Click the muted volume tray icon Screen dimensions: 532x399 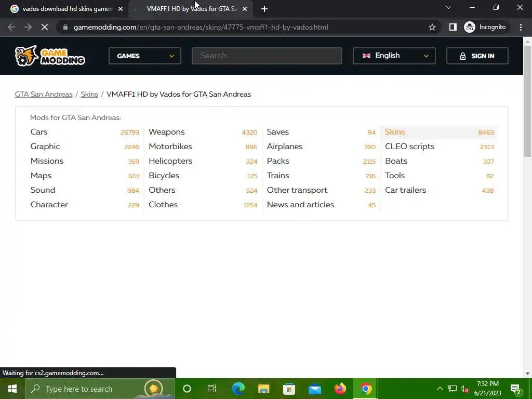click(x=465, y=389)
